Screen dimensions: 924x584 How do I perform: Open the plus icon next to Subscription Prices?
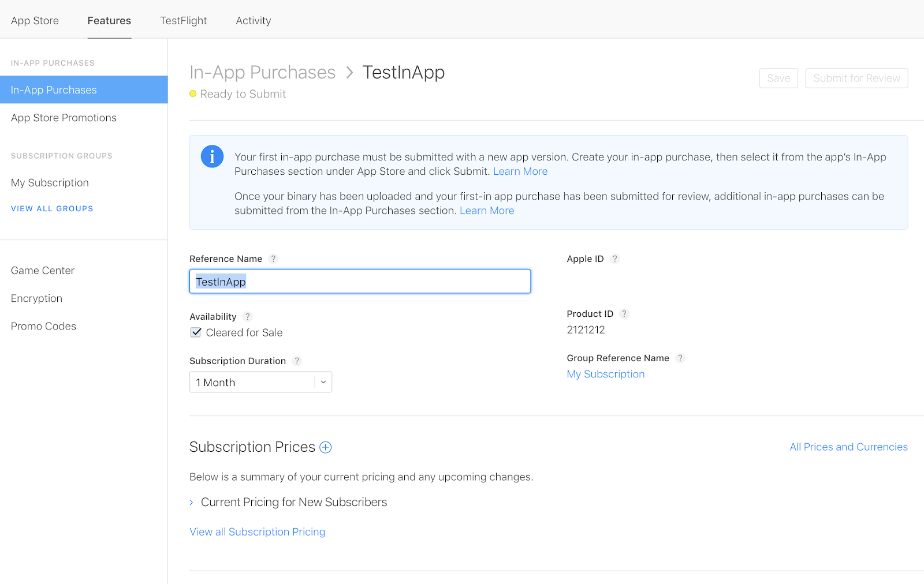point(326,447)
